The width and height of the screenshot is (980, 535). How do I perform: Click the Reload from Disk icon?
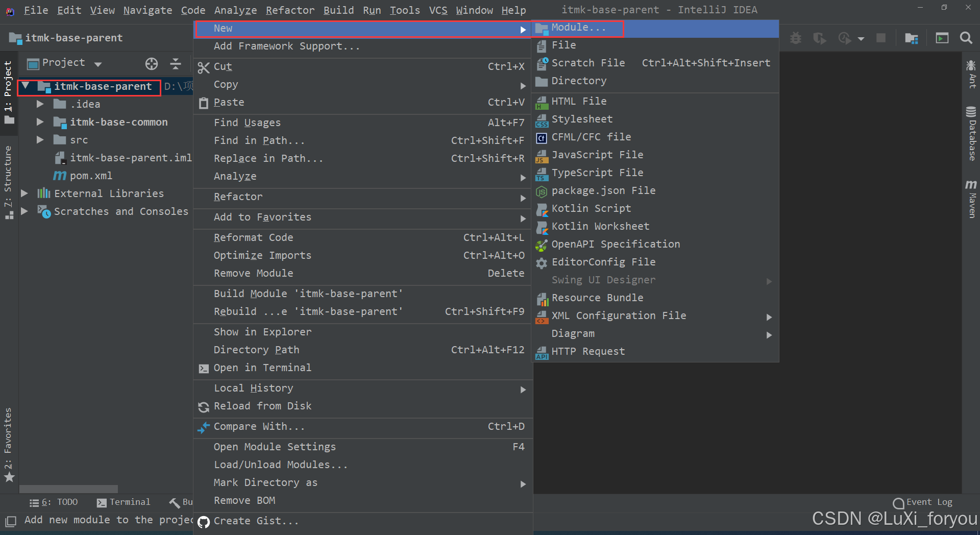click(x=204, y=407)
